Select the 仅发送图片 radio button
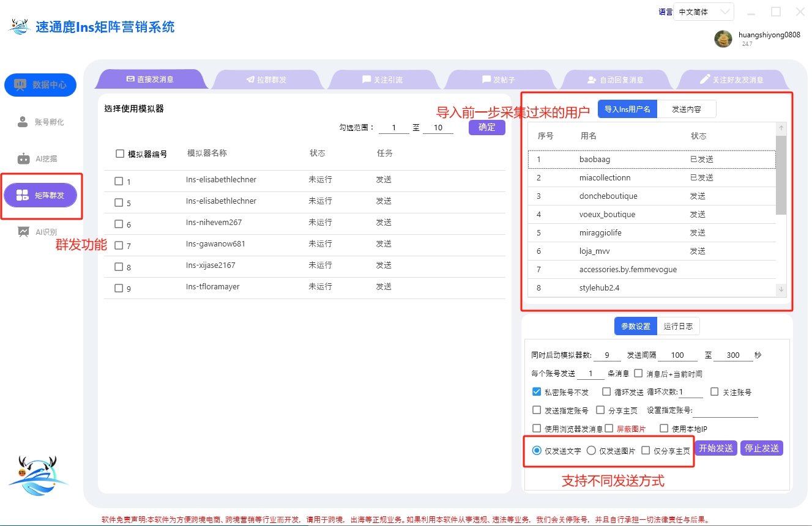Image resolution: width=812 pixels, height=526 pixels. point(591,450)
